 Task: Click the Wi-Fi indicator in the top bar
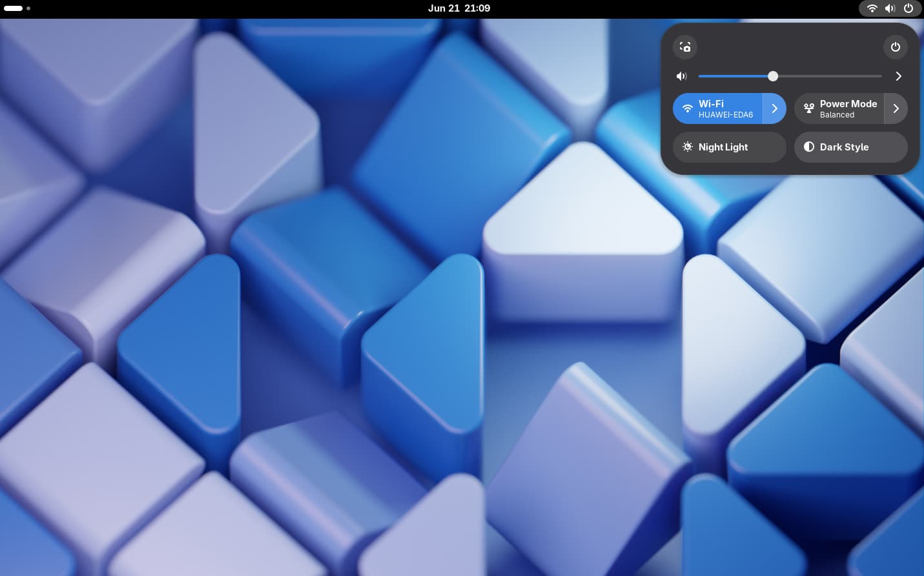tap(872, 8)
